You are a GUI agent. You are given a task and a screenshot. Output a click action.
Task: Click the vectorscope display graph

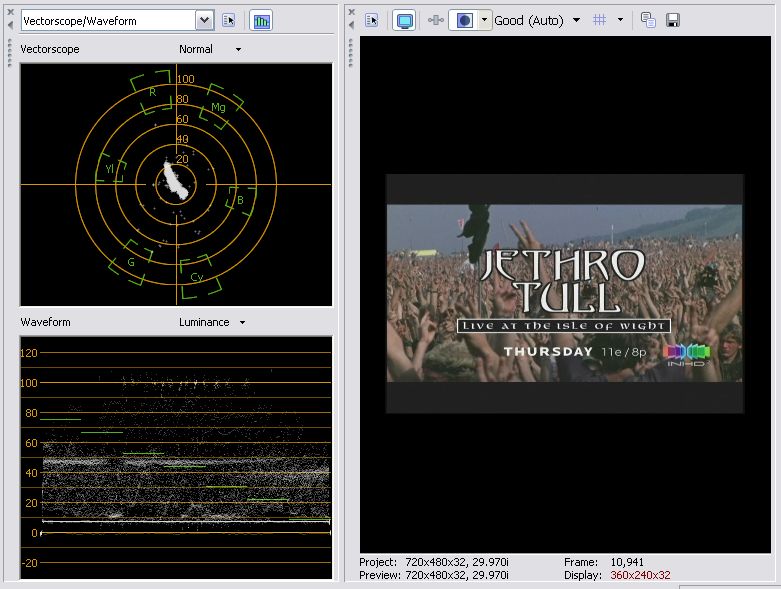(x=176, y=185)
